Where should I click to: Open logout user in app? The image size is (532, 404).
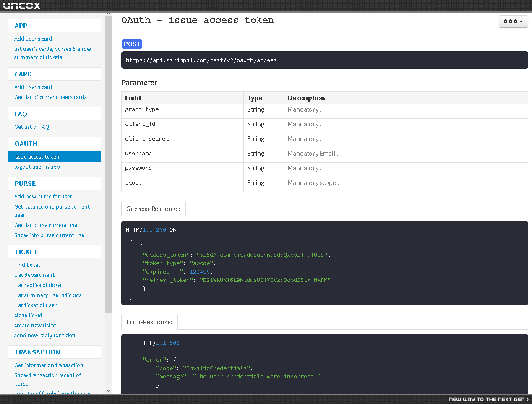[x=37, y=167]
